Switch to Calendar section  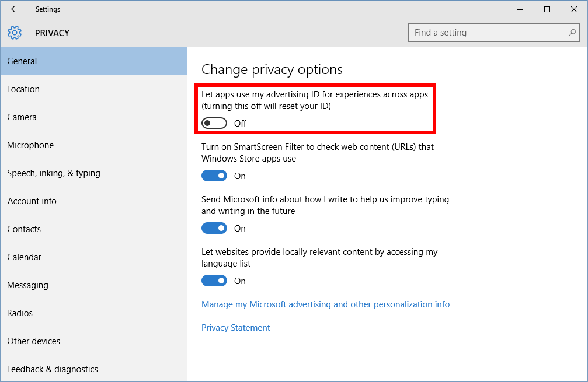[x=25, y=257]
